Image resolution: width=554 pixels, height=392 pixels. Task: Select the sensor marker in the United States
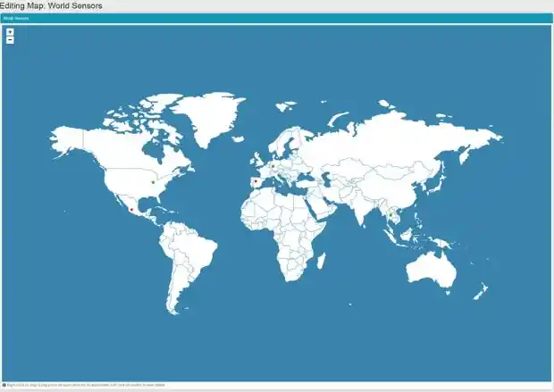[x=153, y=182]
